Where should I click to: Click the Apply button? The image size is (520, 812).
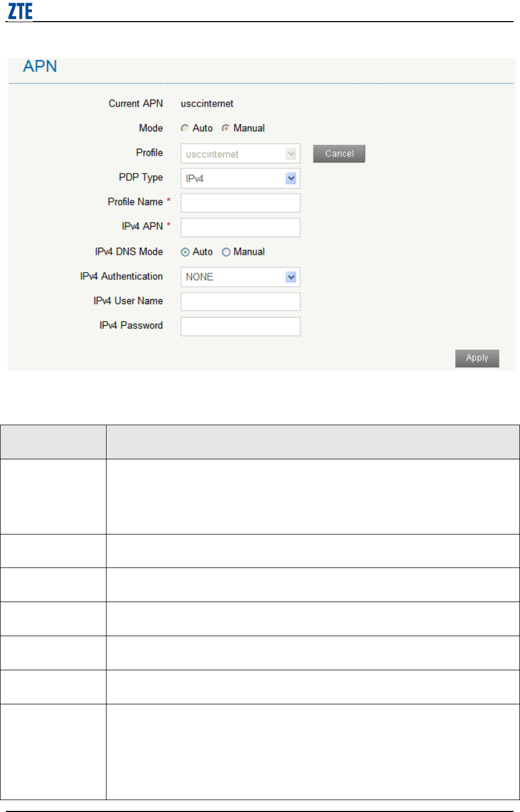pyautogui.click(x=477, y=358)
